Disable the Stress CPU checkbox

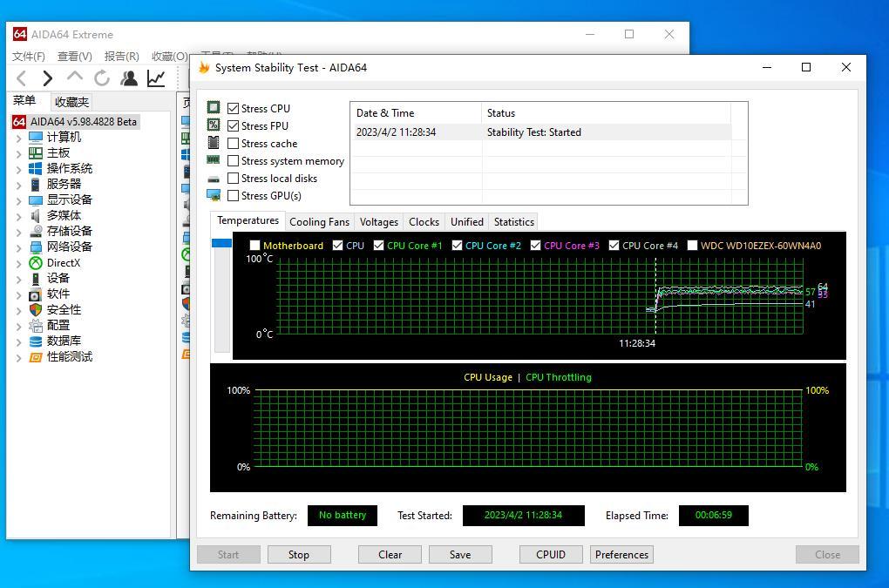[234, 109]
